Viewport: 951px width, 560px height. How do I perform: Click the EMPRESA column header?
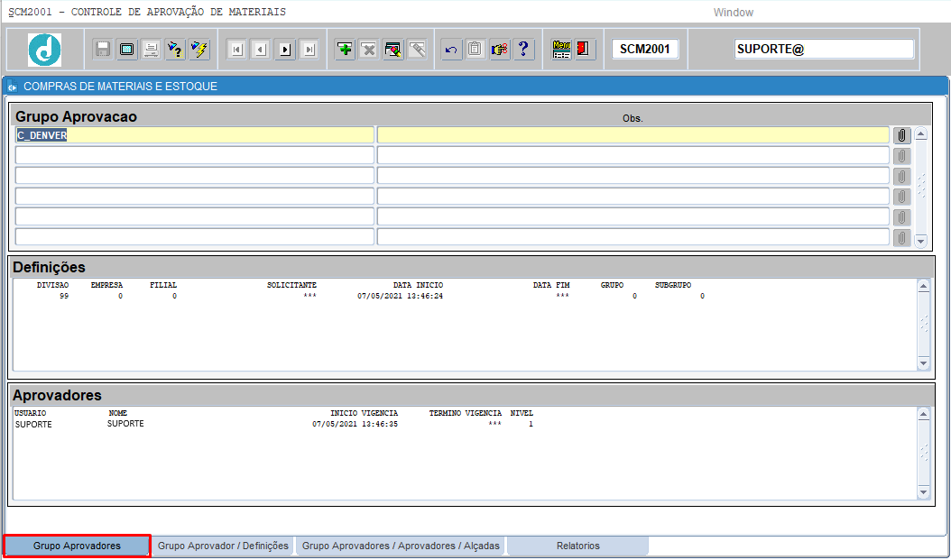point(106,285)
